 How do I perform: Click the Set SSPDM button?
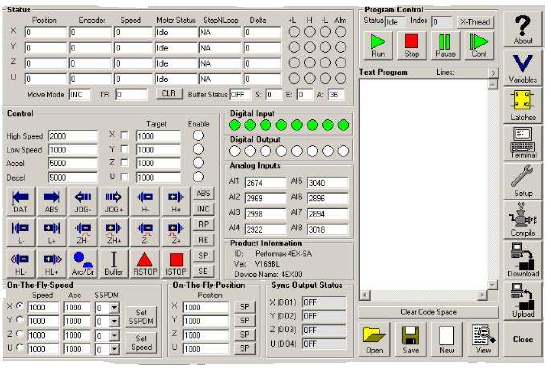141,316
